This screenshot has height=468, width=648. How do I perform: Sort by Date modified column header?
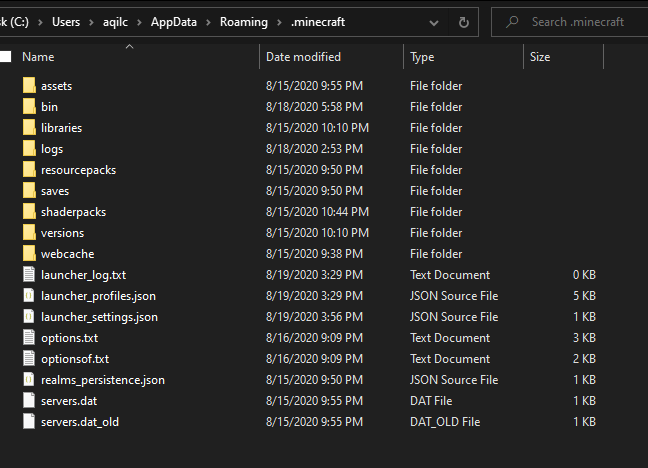(x=303, y=57)
